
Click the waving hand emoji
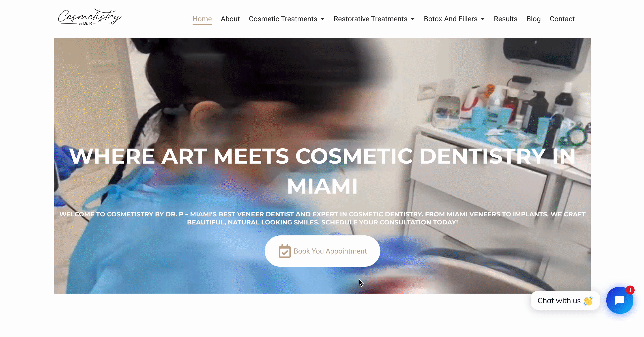click(x=588, y=301)
